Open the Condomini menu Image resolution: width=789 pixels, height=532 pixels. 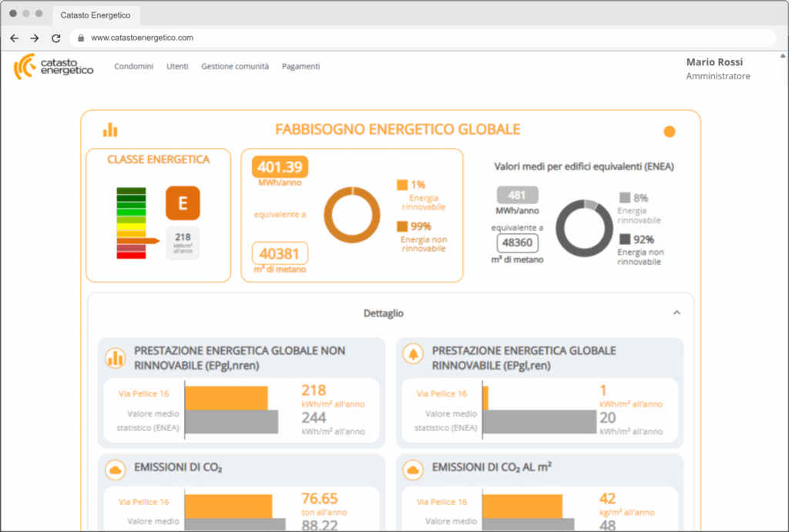(x=134, y=67)
